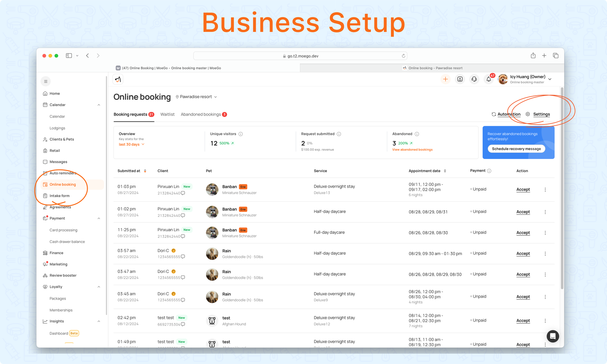607x364 pixels.
Task: Sort by Appointment date column arrows
Action: 445,171
